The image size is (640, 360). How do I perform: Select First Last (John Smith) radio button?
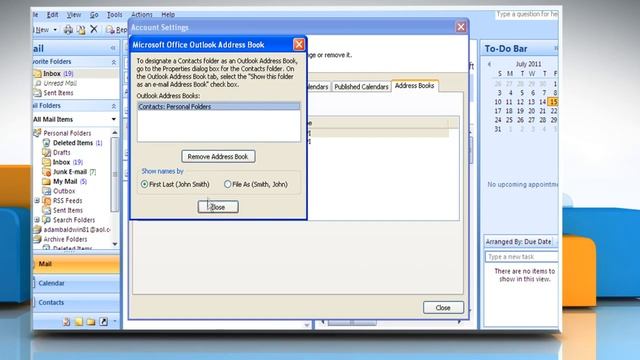(144, 184)
